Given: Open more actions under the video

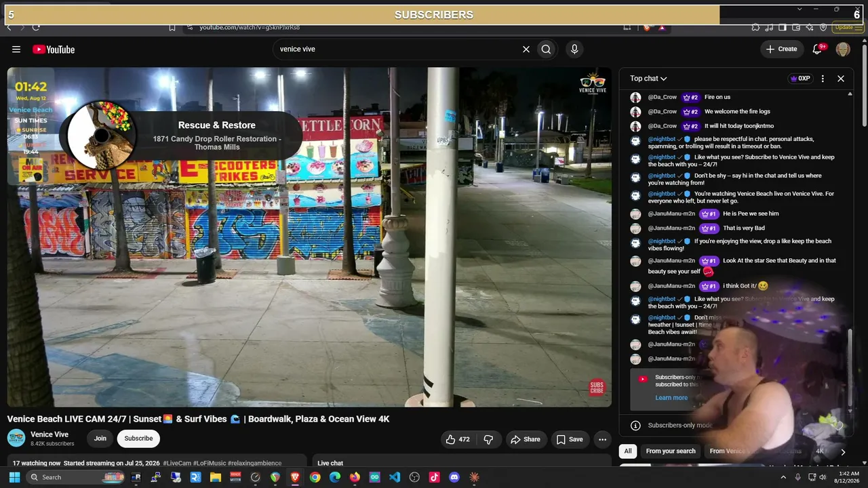Looking at the screenshot, I should coord(602,439).
